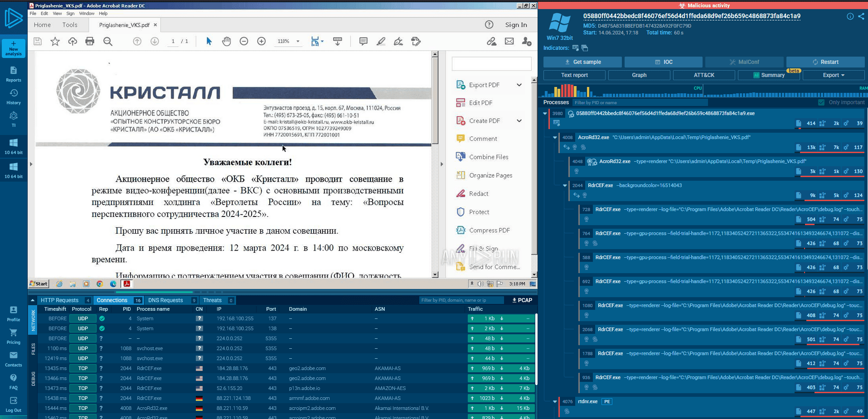The image size is (868, 419).
Task: Open the Acrobat File menu
Action: 33,14
